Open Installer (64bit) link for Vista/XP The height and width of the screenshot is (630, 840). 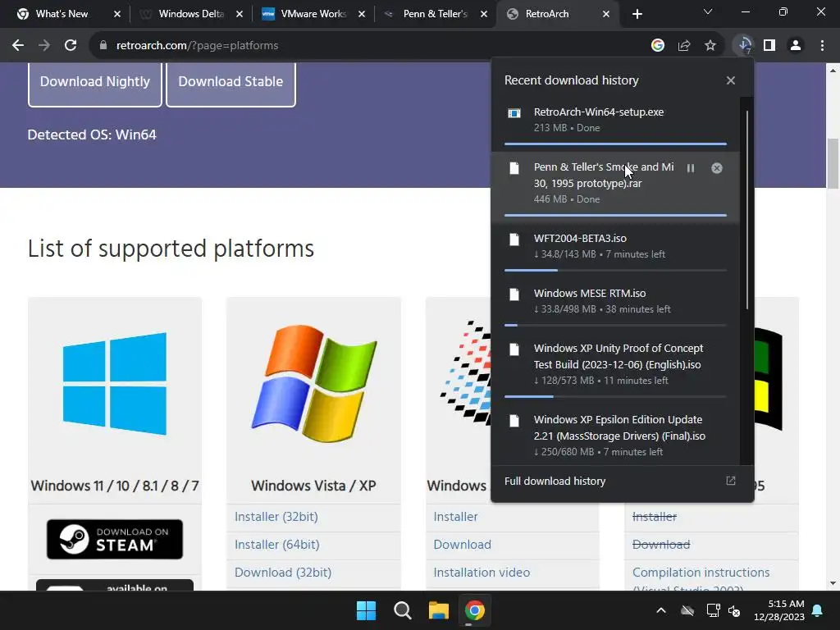pyautogui.click(x=277, y=545)
